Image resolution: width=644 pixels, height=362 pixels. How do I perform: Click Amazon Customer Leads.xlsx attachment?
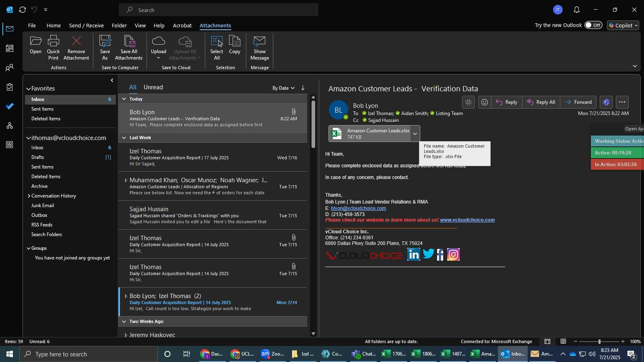[369, 134]
